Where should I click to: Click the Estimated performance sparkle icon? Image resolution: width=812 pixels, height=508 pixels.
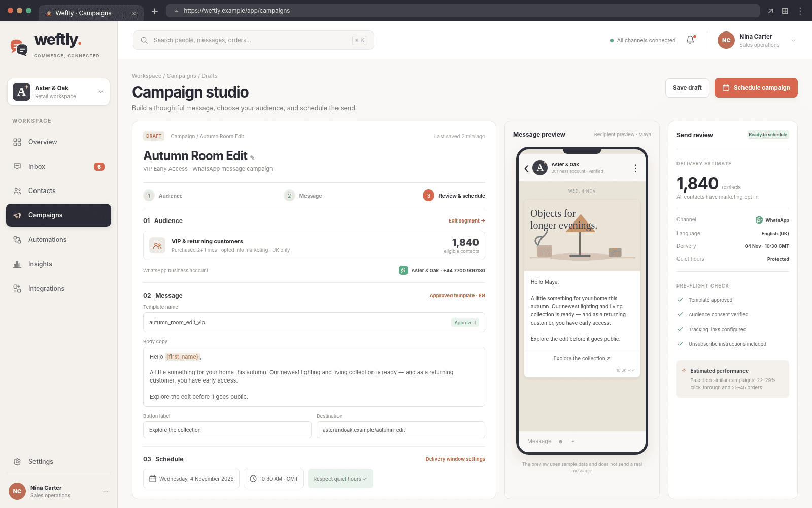[x=684, y=371]
